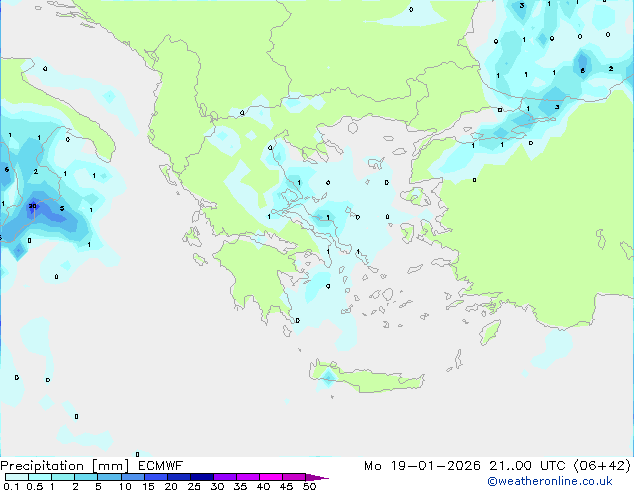Click the 1–2 mm legend color swatch

coord(63,477)
